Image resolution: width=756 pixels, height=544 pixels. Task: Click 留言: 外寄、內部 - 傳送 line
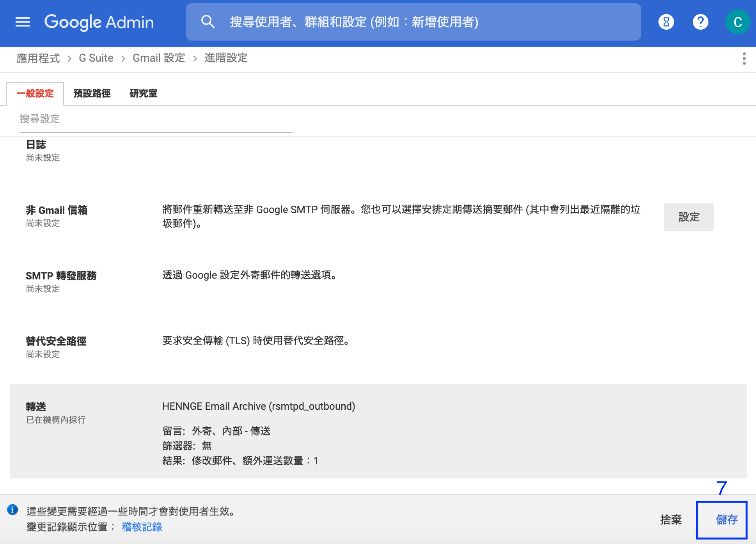click(217, 431)
